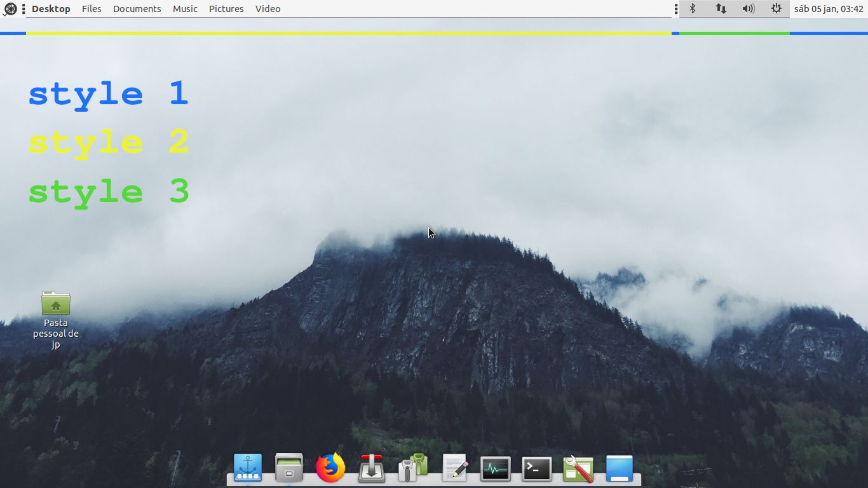Open Firefox from the dock
The height and width of the screenshot is (488, 868).
click(x=330, y=468)
